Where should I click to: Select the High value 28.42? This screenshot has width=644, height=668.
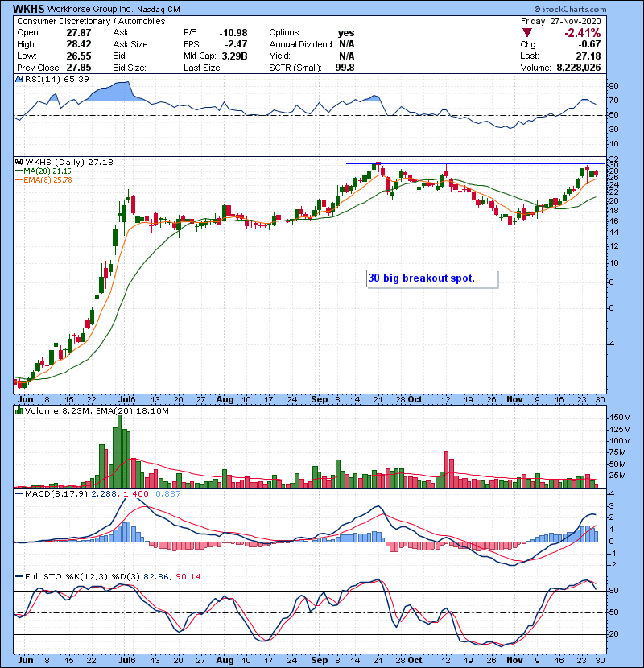click(x=78, y=44)
